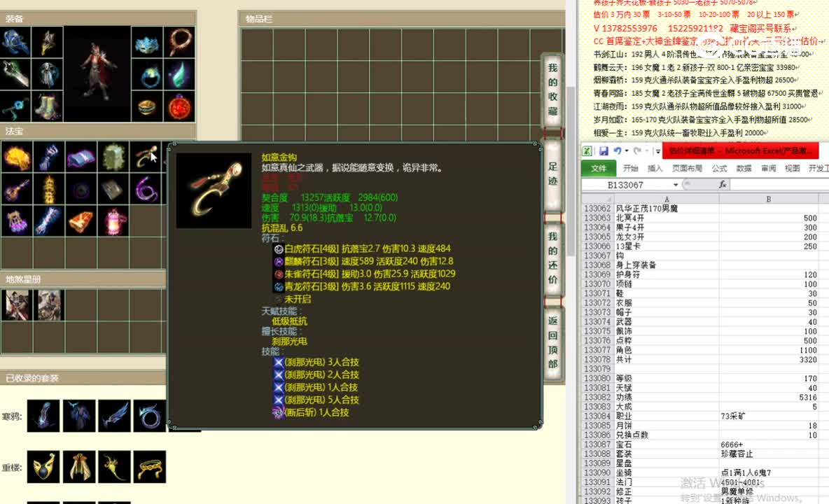Screen dimensions: 829x504
Task: Select the boots equipment icon
Action: coord(47,106)
